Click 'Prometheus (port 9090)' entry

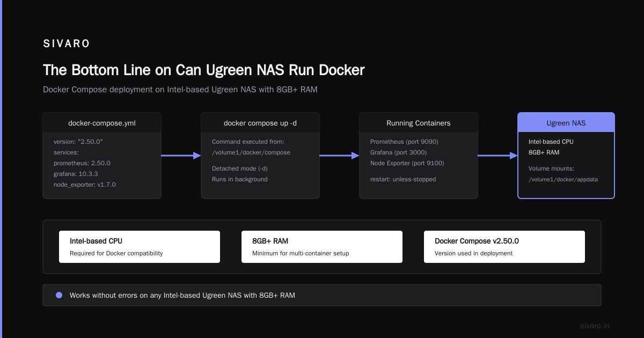(x=404, y=142)
